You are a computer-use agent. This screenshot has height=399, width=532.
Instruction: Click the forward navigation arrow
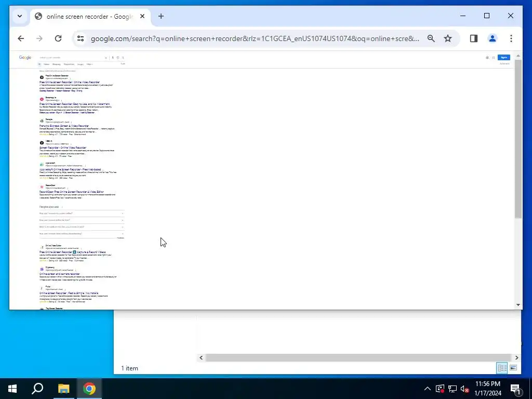(x=39, y=38)
